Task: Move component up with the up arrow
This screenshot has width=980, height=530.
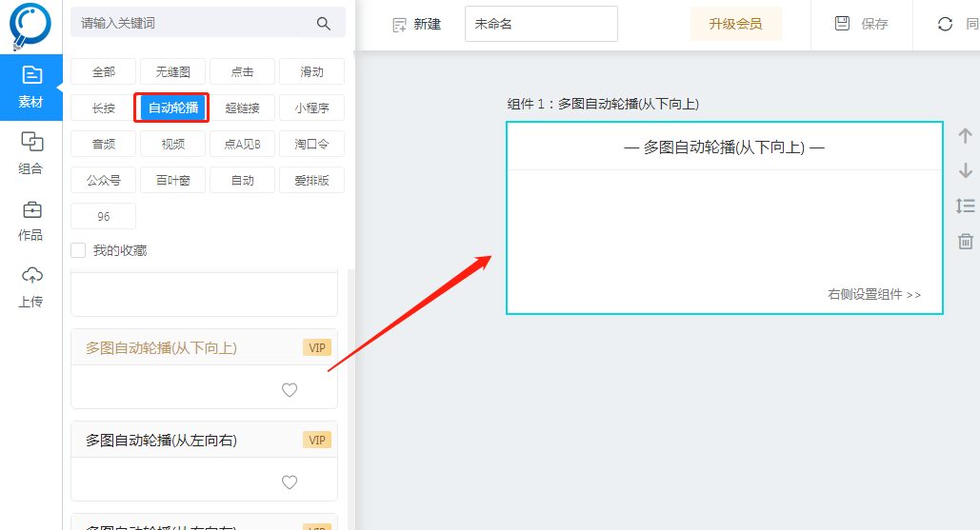Action: point(965,136)
